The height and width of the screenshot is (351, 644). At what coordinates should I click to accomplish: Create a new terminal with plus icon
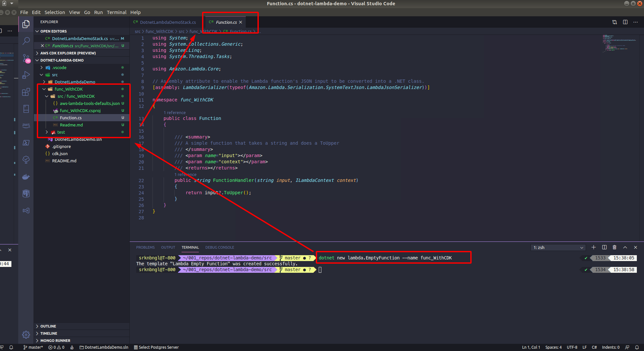pyautogui.click(x=593, y=247)
